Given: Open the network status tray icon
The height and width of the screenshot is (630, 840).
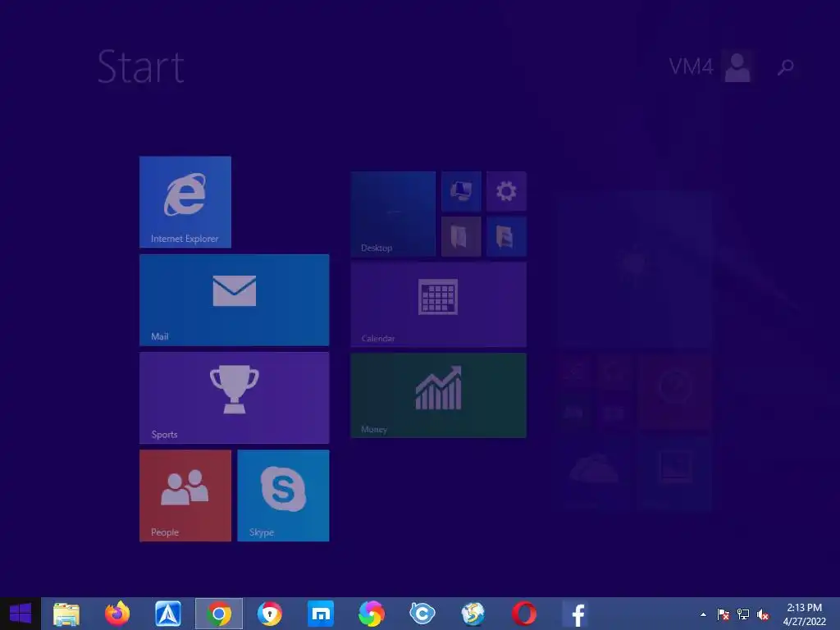Looking at the screenshot, I should (743, 614).
